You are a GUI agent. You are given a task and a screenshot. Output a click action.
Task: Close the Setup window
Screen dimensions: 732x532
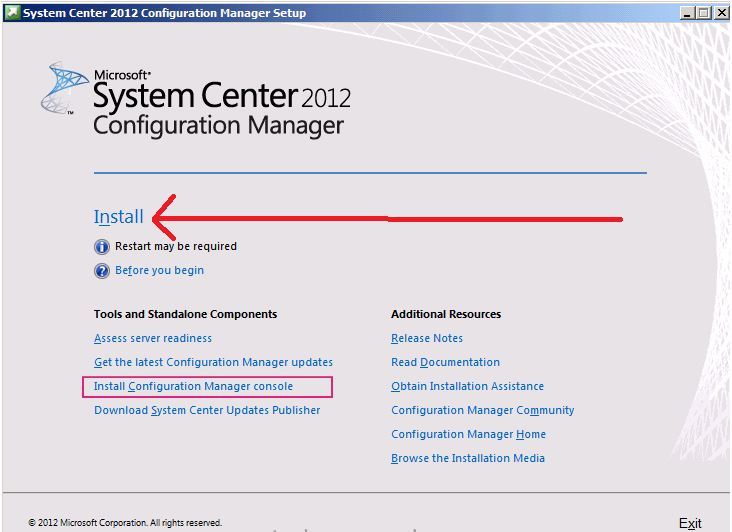[x=721, y=13]
